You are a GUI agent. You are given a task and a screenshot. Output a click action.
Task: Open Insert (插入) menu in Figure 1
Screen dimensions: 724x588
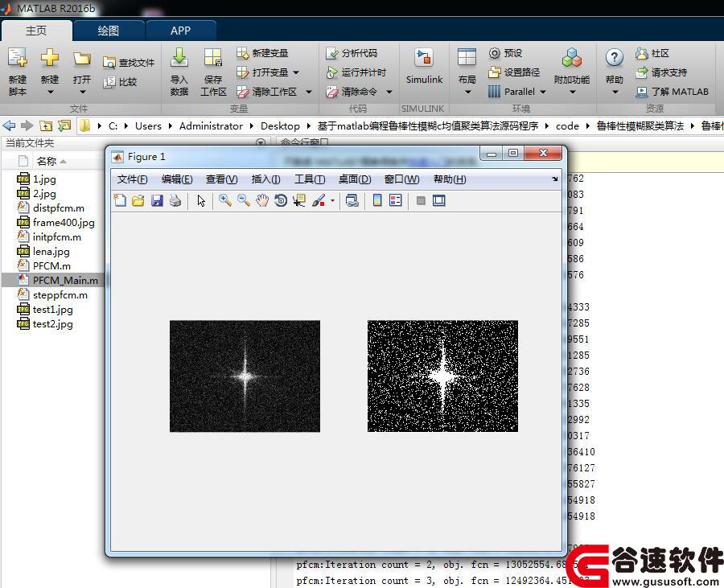click(265, 179)
